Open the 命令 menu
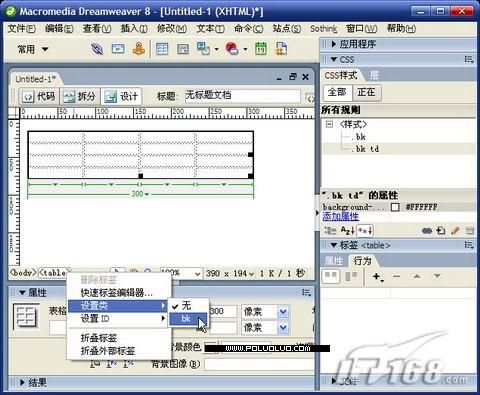Viewport: 480px width, 395px height. 249,29
